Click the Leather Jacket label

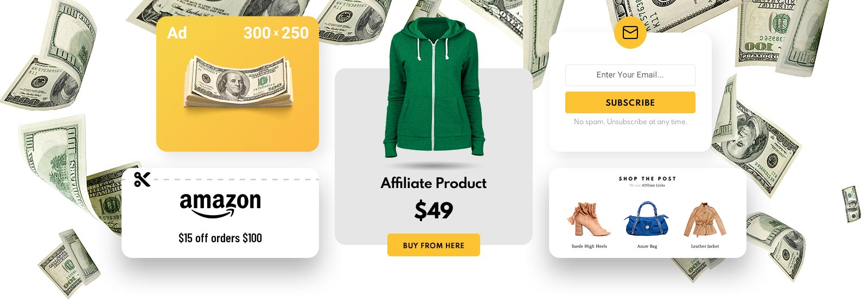[x=705, y=246]
